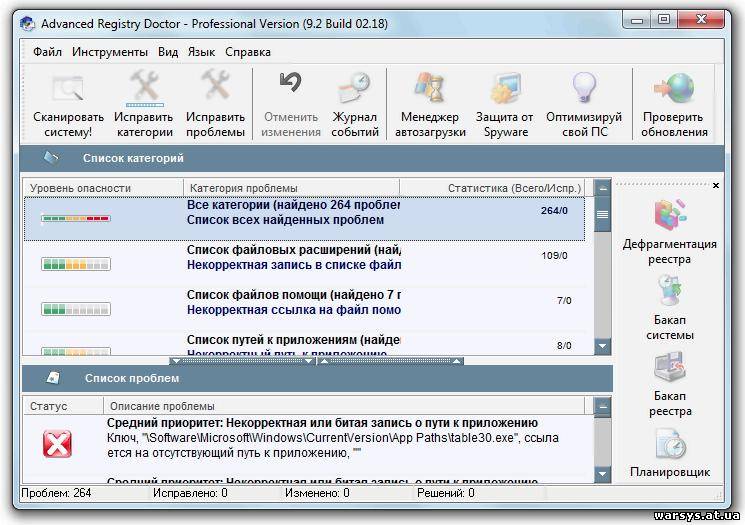This screenshot has height=525, width=745.
Task: Click the Отменить изменения undo arrow
Action: click(290, 84)
